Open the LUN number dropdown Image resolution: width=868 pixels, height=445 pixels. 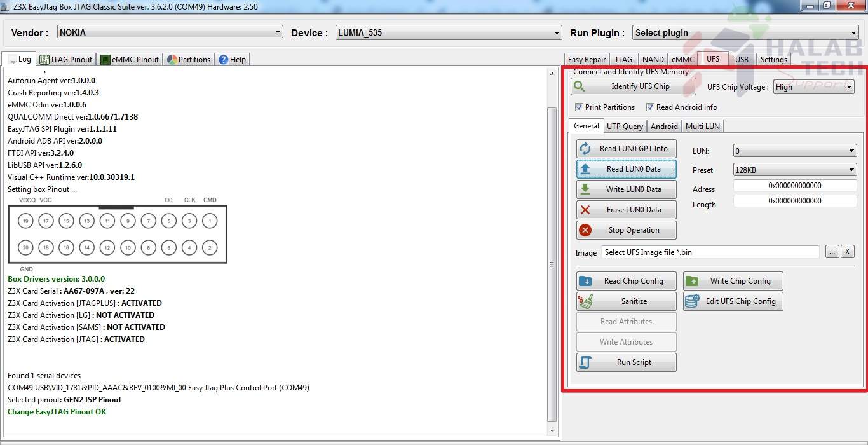(x=795, y=151)
